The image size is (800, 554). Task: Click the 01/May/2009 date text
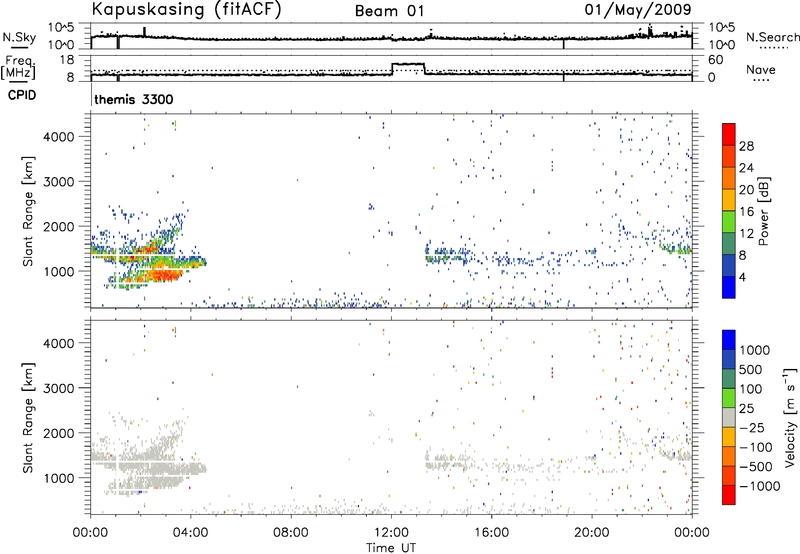[638, 10]
